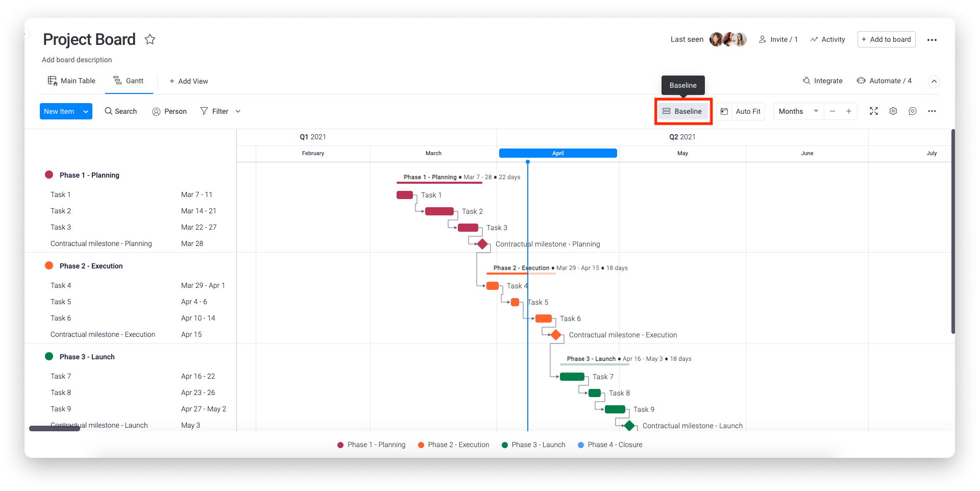This screenshot has width=980, height=491.
Task: Click the Task 4 orange Gantt bar
Action: point(493,286)
